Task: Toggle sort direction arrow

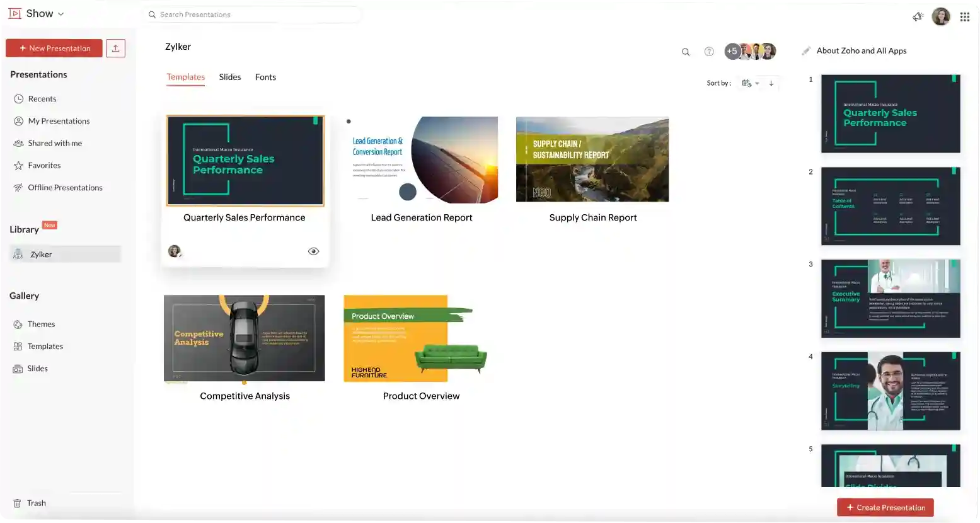Action: (x=771, y=83)
